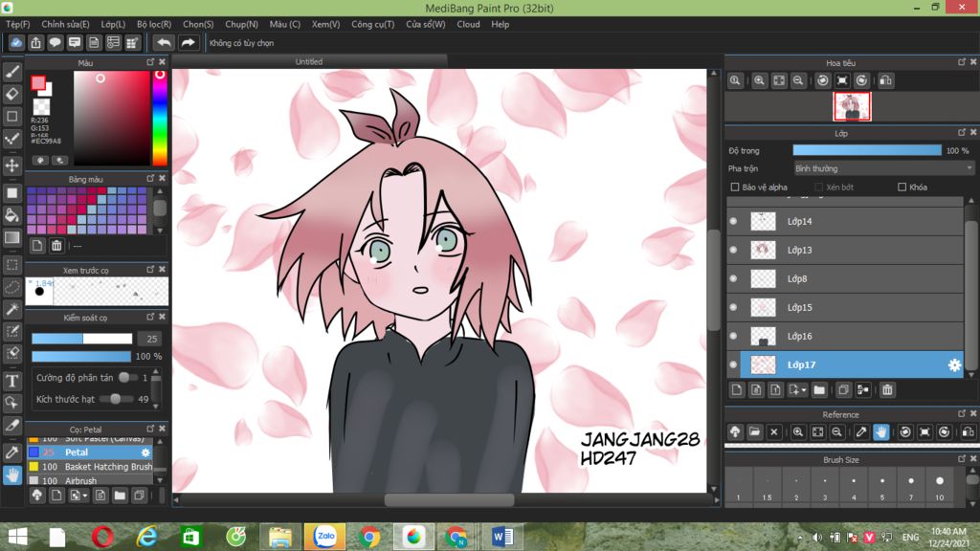Set the brush opacity 100 % slider
The image size is (980, 551).
pyautogui.click(x=81, y=356)
